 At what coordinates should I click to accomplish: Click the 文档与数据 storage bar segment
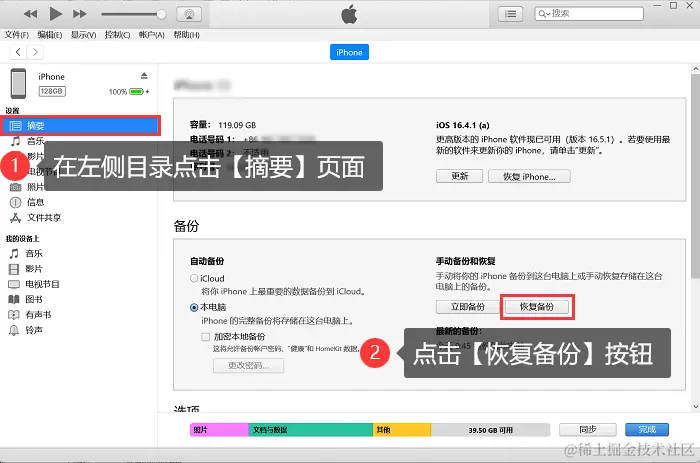311,430
